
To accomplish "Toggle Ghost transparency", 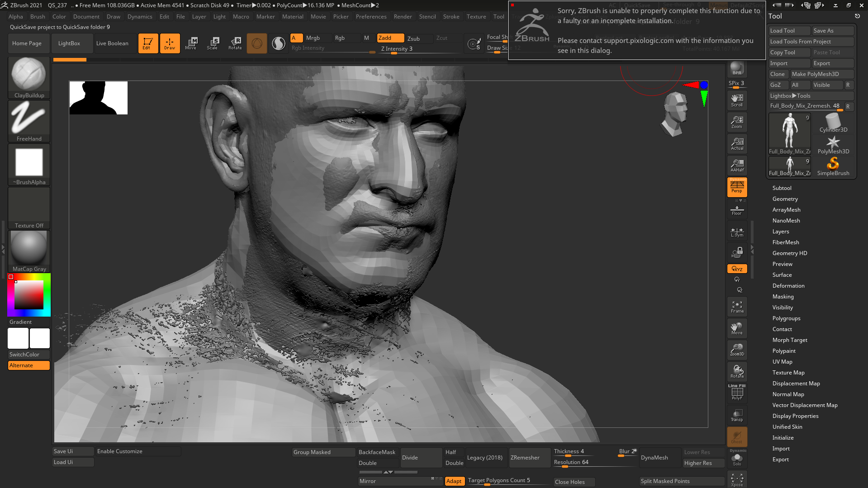I will coord(737,437).
